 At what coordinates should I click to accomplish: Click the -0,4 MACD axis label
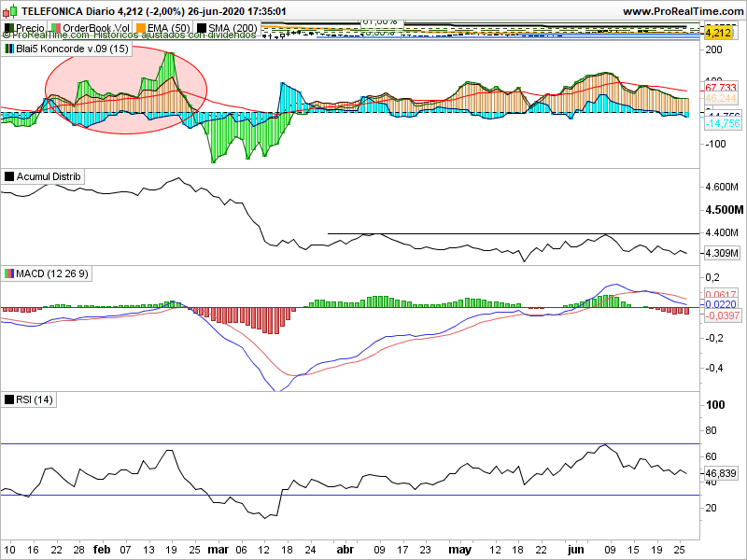point(714,368)
